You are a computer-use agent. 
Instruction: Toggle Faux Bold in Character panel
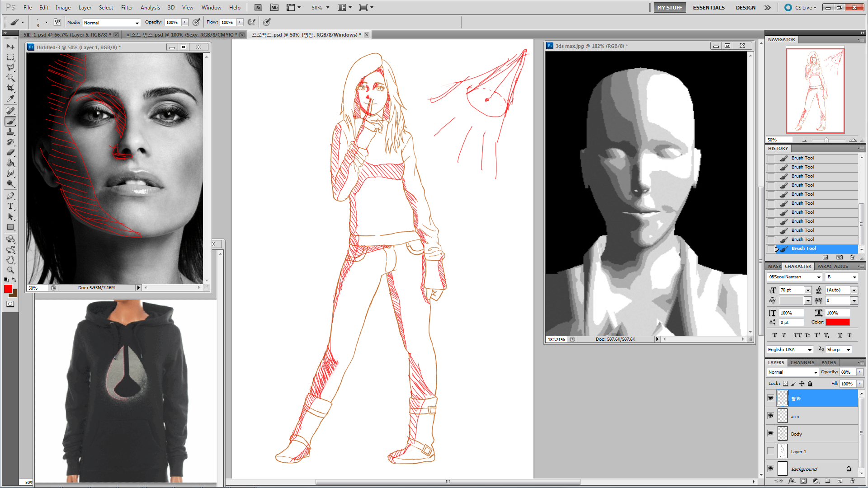coord(774,335)
